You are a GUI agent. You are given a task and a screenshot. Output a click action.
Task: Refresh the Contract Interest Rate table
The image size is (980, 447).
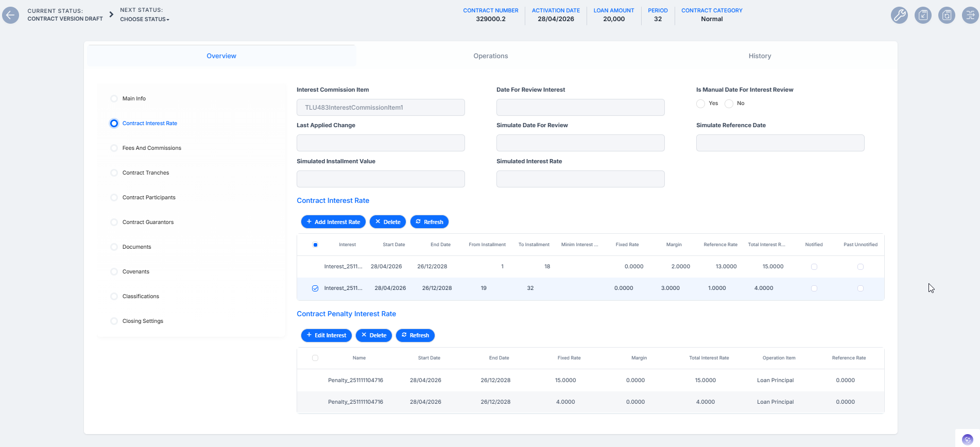429,222
